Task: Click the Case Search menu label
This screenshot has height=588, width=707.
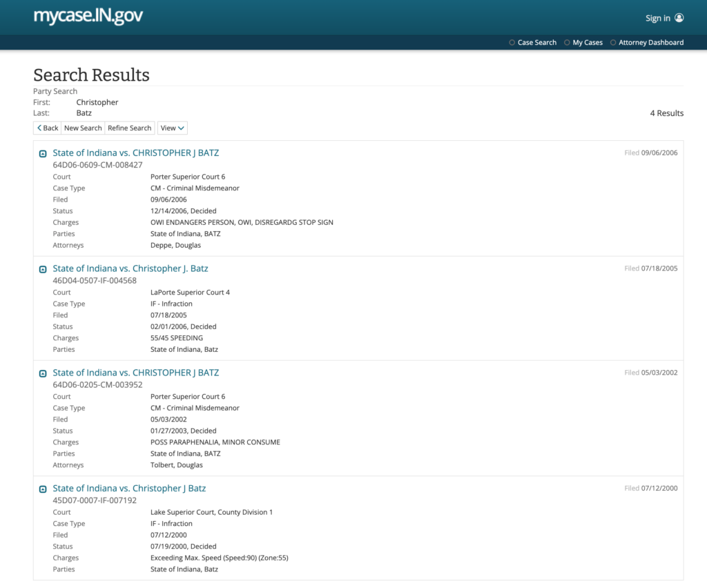Action: point(536,43)
